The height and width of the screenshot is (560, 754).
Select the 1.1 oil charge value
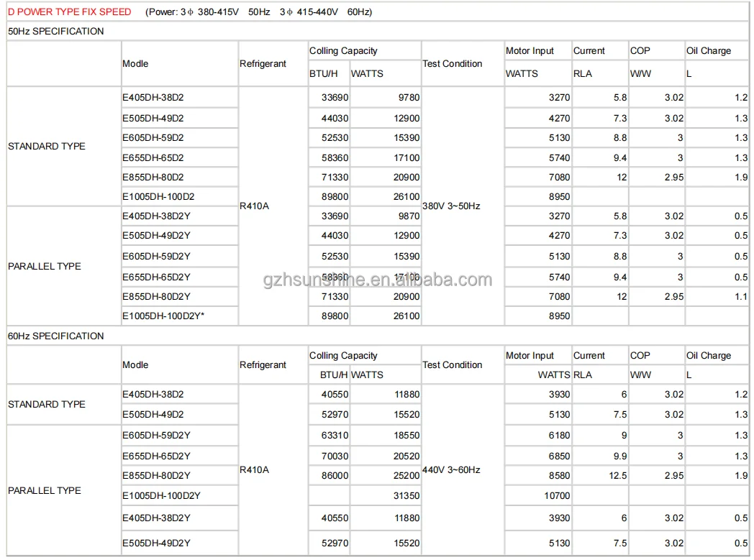(740, 297)
